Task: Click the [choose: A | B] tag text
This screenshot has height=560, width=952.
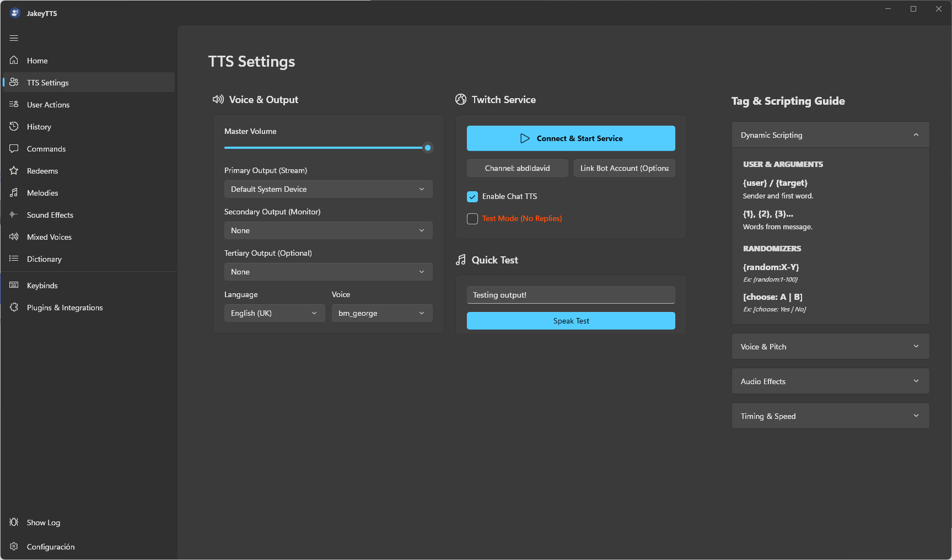Action: 772,297
